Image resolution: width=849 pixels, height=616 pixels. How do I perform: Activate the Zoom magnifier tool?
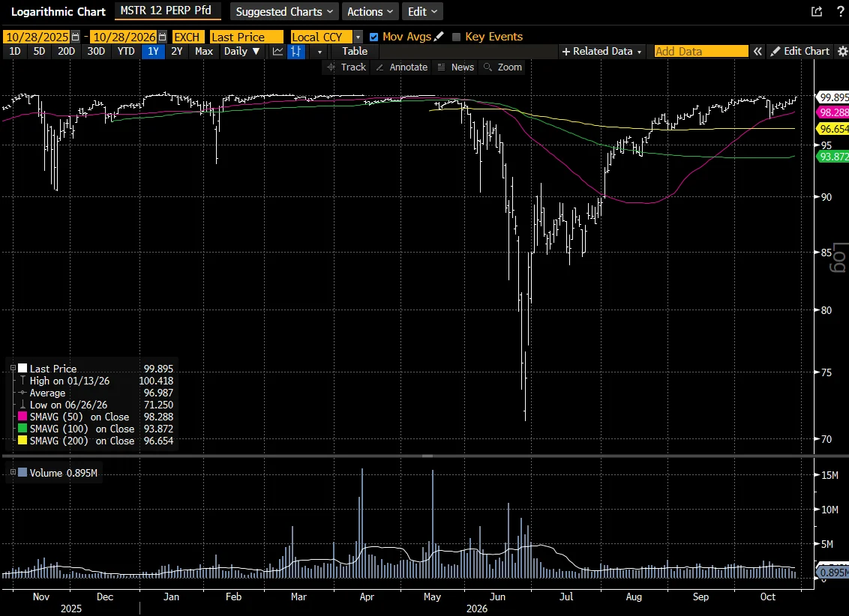[x=502, y=67]
